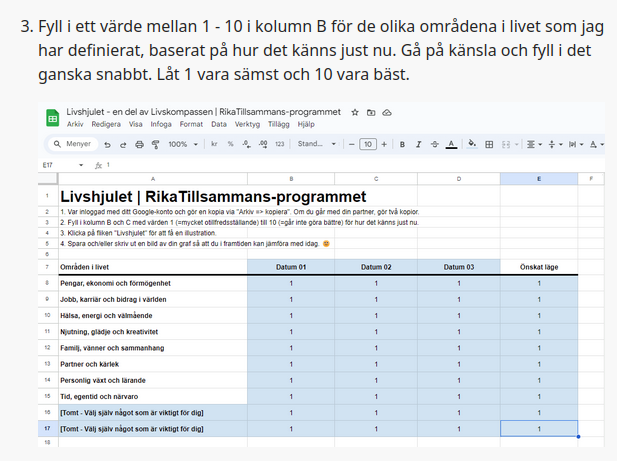The width and height of the screenshot is (622, 461).
Task: Click the move to folder icon
Action: tap(371, 113)
